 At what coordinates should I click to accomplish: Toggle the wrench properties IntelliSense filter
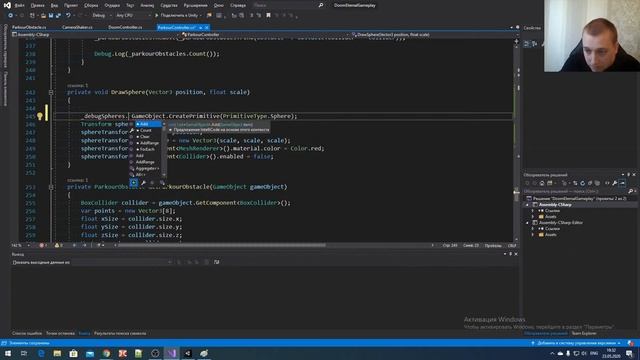[x=143, y=182]
